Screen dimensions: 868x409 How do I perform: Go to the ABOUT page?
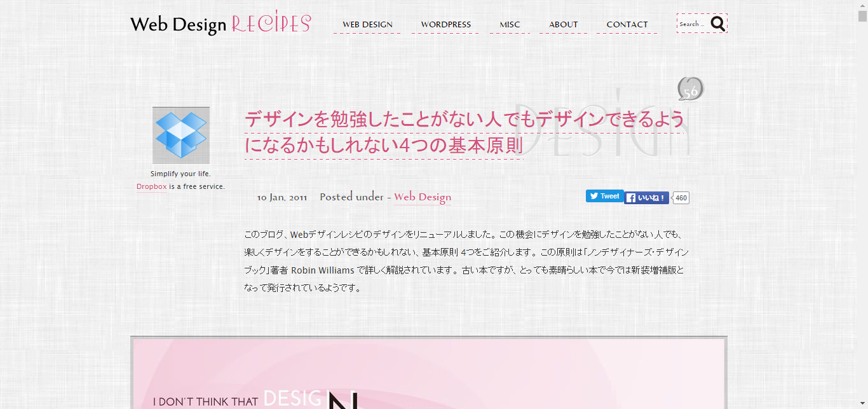563,25
